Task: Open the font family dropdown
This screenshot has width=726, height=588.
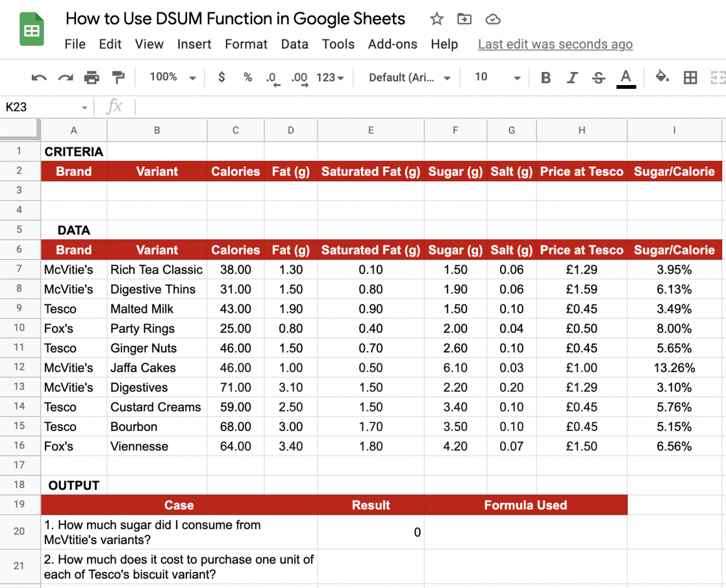Action: click(x=407, y=77)
